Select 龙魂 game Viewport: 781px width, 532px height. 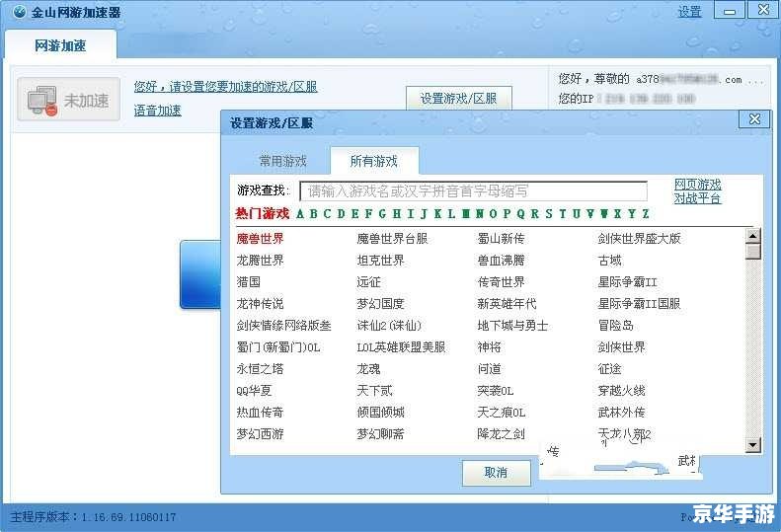[368, 368]
